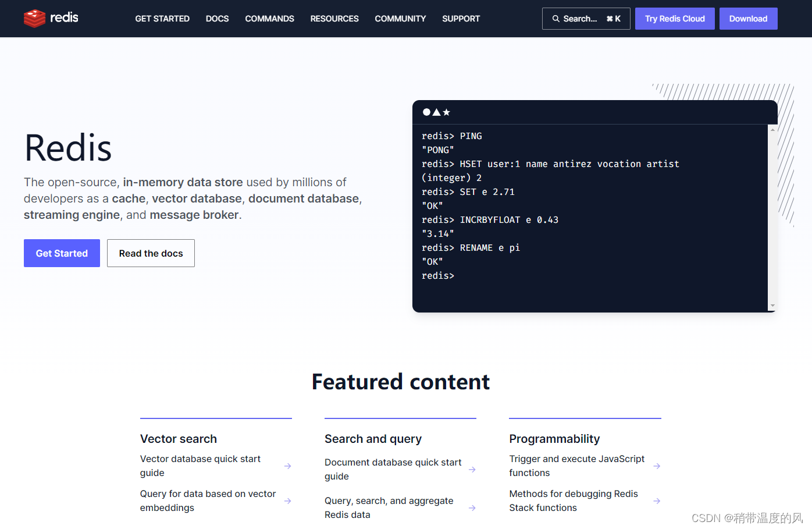Screen dimensions: 812x529
Task: Click the Programmability heading
Action: coord(554,439)
